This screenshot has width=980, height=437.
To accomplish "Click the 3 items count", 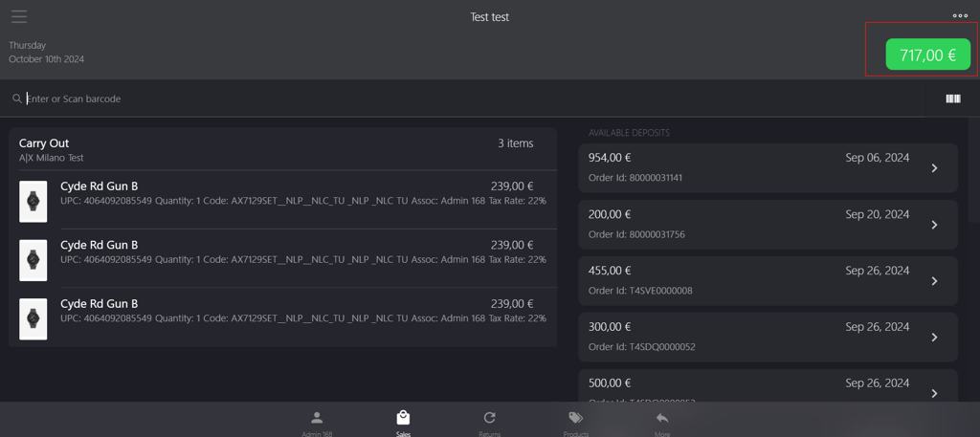I will (516, 143).
